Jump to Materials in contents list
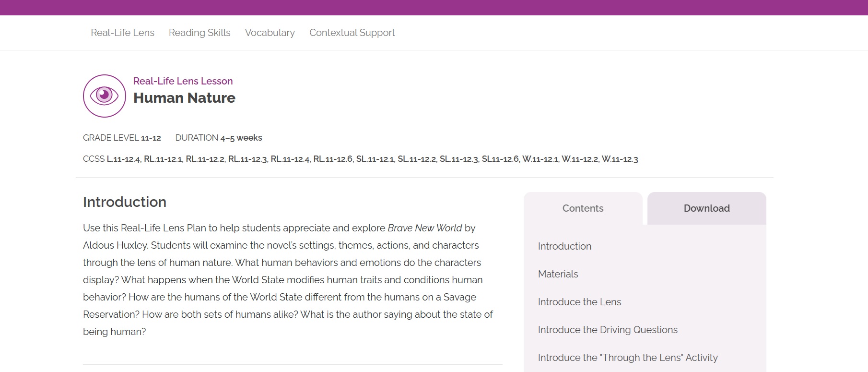Viewport: 868px width, 372px height. pyautogui.click(x=558, y=274)
